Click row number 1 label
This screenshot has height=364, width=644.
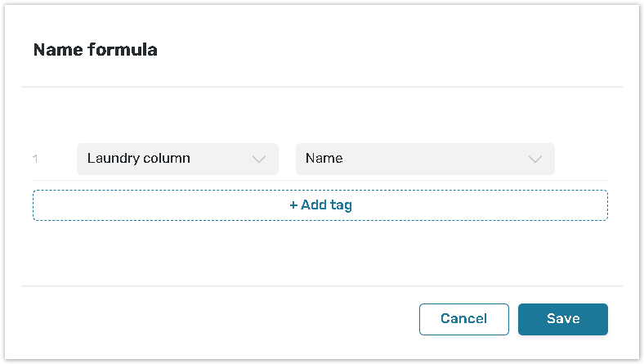coord(35,159)
